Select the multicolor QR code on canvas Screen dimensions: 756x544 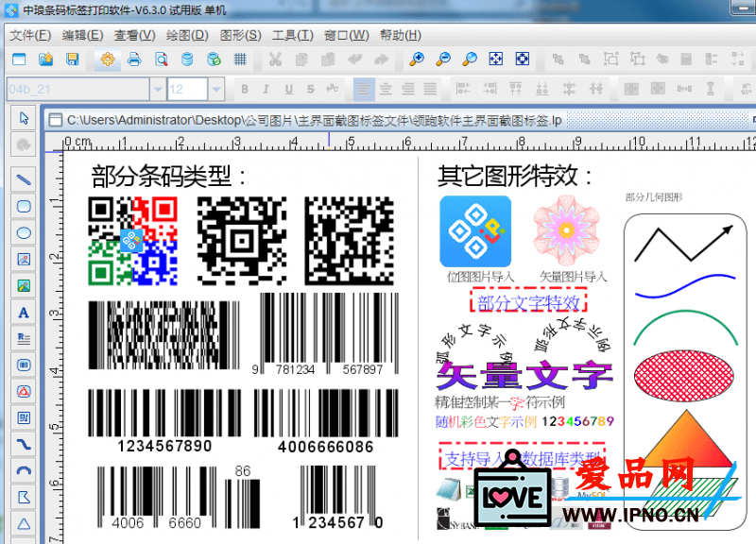(132, 241)
